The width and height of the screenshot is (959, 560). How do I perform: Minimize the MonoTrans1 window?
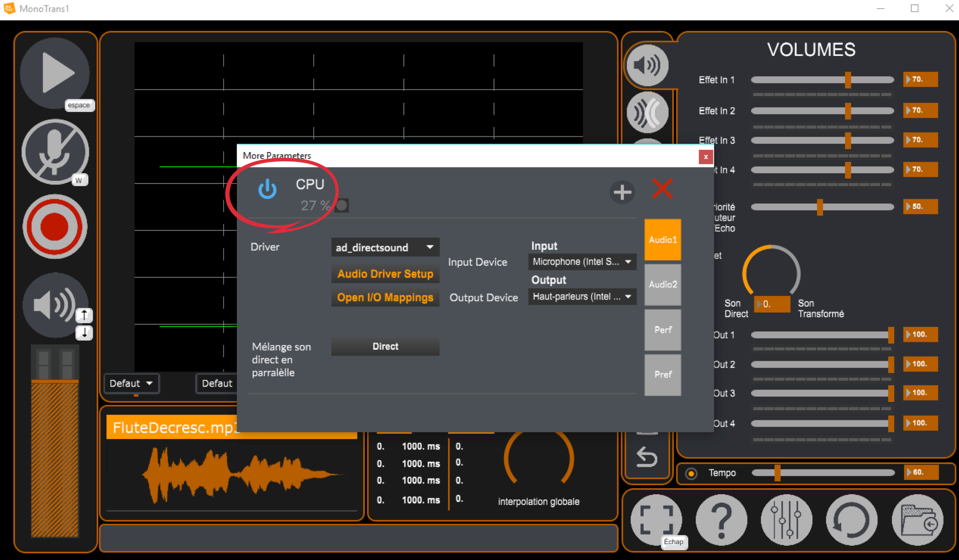(x=880, y=8)
